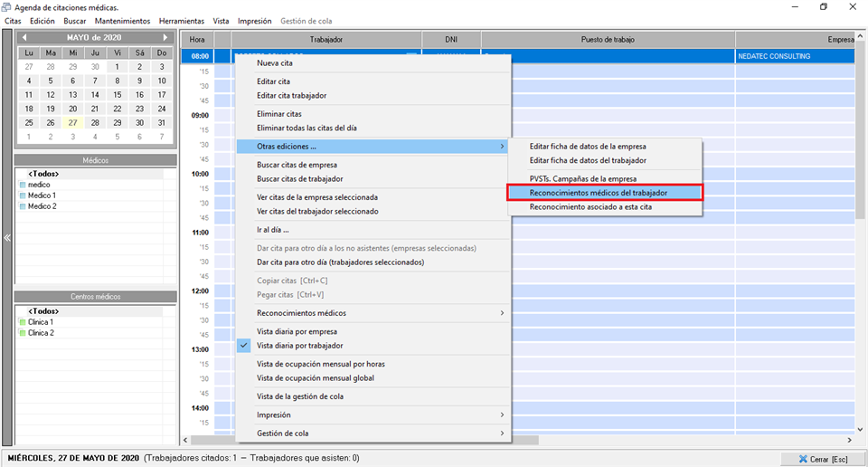
Task: Open the Herramientas menu in menu bar
Action: click(181, 21)
